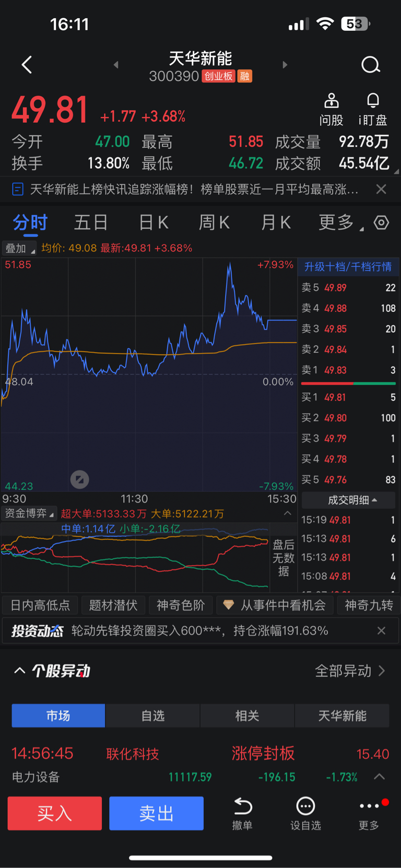401x868 pixels.
Task: Go to next stock with right triangle
Action: point(285,65)
